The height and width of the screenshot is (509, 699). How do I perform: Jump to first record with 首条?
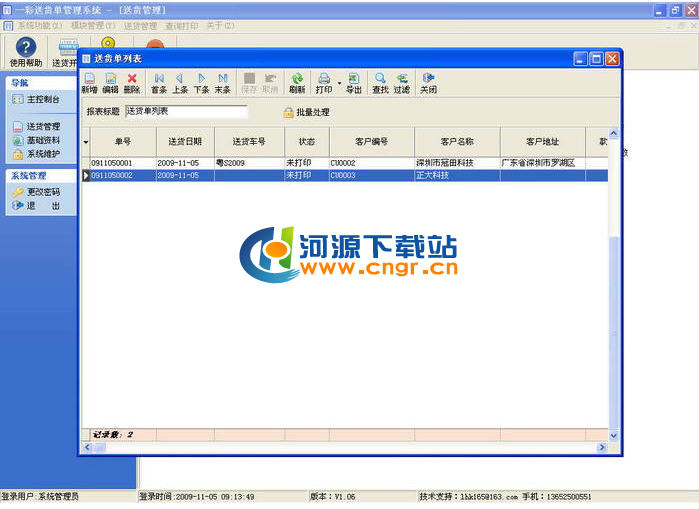(x=159, y=83)
